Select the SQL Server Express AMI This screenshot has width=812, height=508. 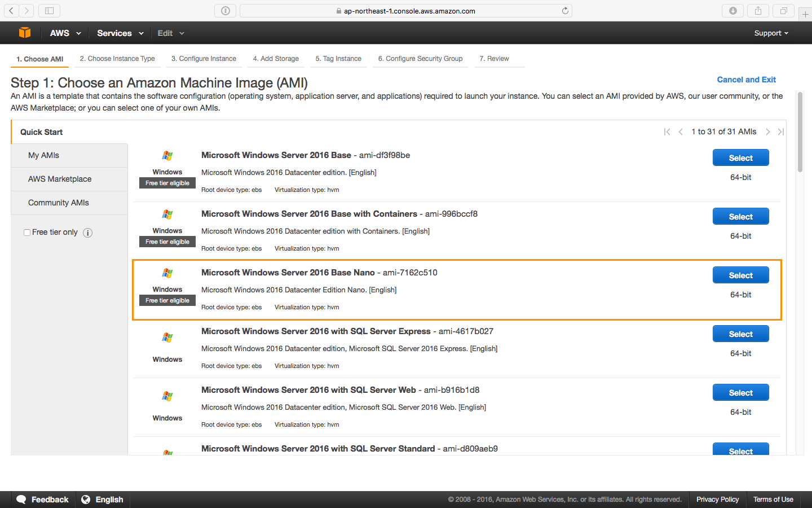[740, 334]
